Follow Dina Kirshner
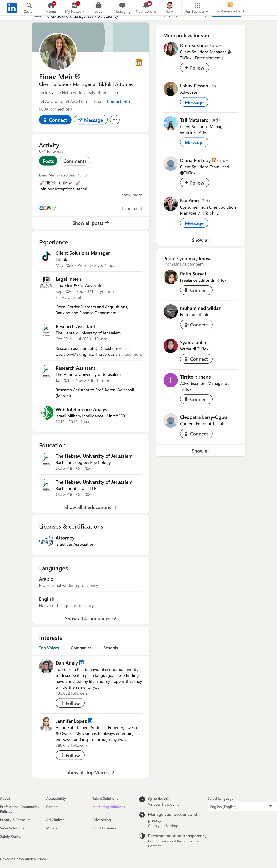The image size is (277, 868). click(x=194, y=68)
